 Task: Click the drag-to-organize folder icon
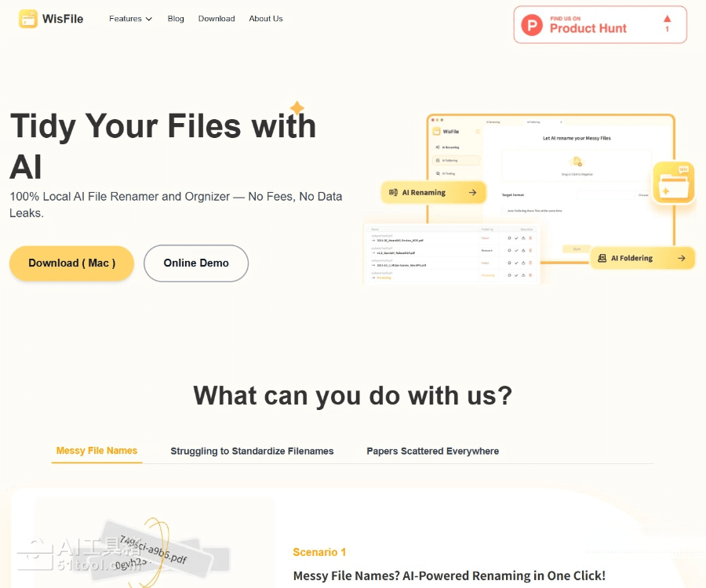[577, 162]
